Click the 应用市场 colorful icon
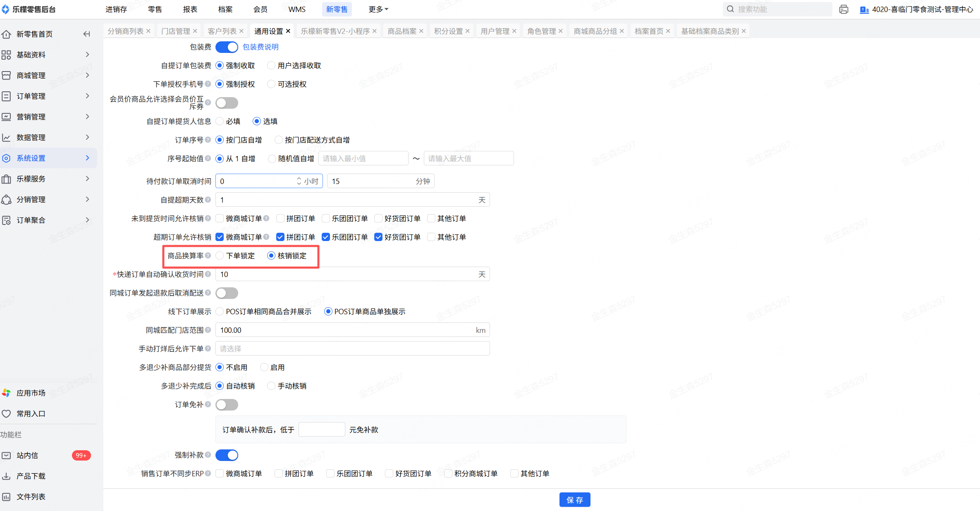Image resolution: width=980 pixels, height=511 pixels. click(x=6, y=393)
